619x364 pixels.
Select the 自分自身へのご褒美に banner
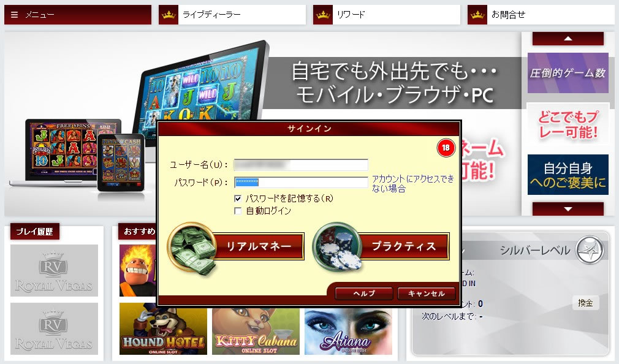click(x=568, y=175)
